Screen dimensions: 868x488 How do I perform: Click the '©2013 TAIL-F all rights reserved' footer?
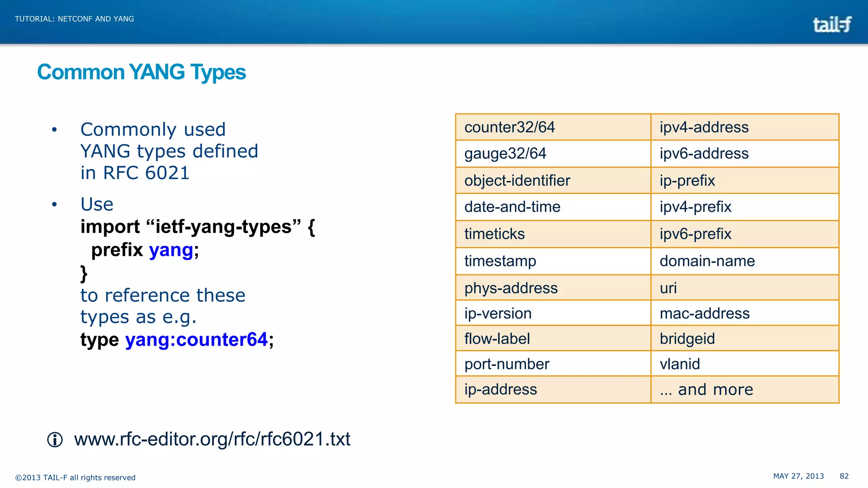coord(75,477)
